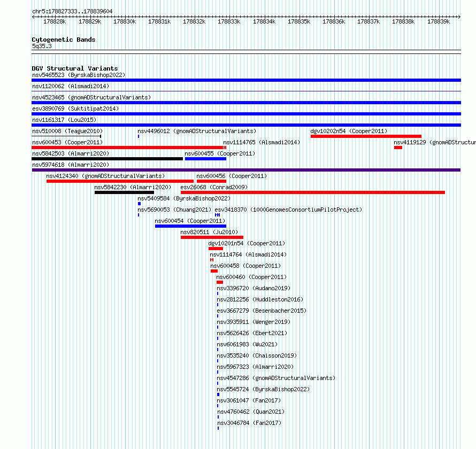
Task: Select the small red nsv4119129 bar
Action: 398,148
